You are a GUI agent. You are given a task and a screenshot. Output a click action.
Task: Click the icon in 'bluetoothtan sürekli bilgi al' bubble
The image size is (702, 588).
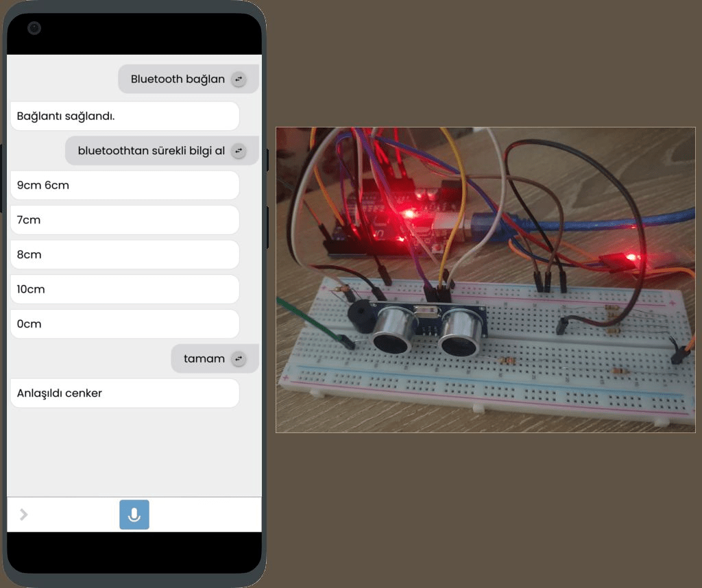coord(239,151)
